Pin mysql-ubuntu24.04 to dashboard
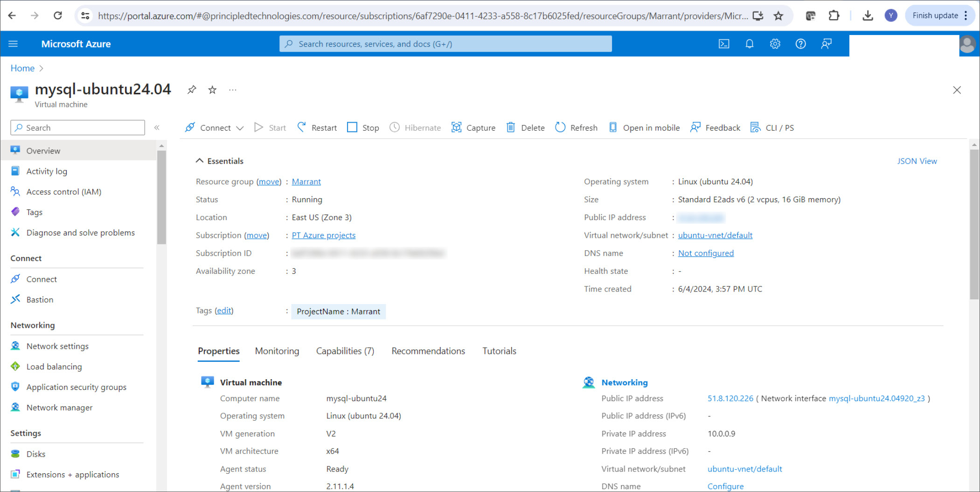 [192, 90]
